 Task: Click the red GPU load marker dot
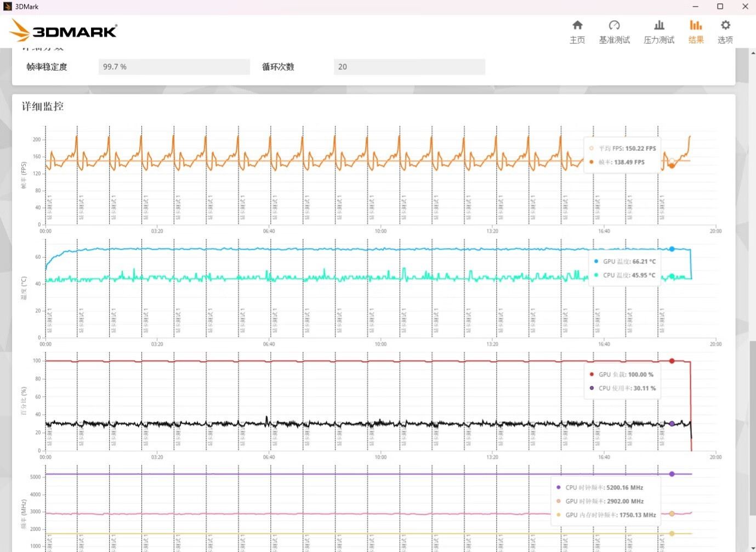click(672, 361)
